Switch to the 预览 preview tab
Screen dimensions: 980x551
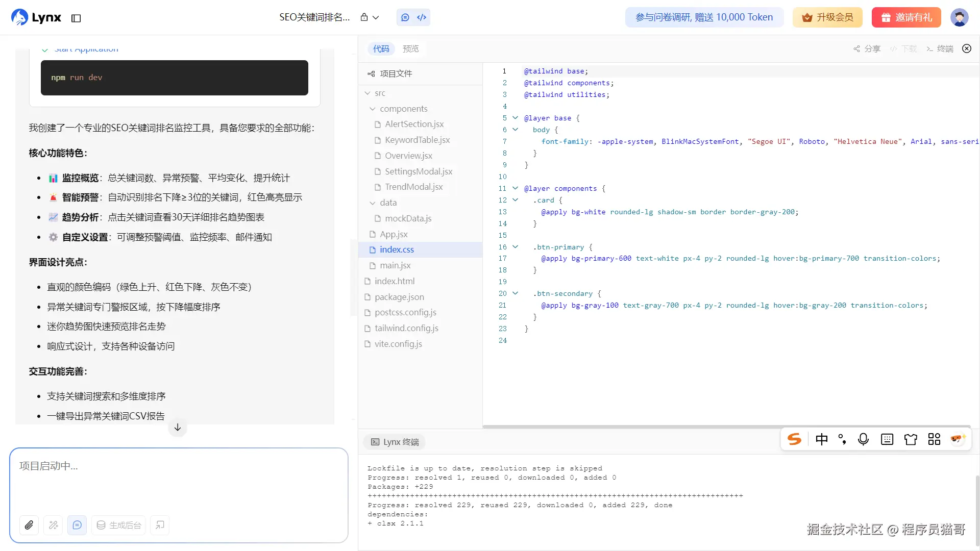point(410,49)
